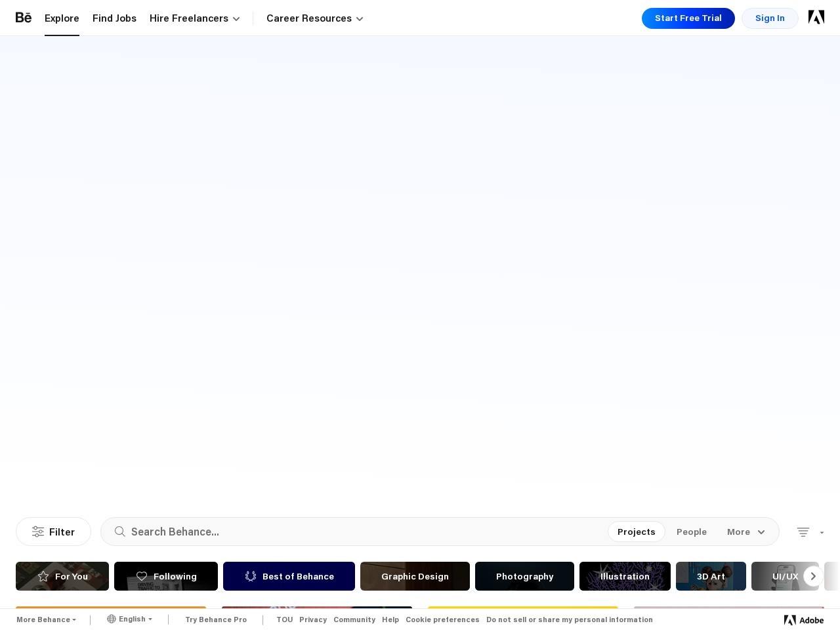This screenshot has width=840, height=630.
Task: Click the heart icon on Following
Action: [142, 576]
